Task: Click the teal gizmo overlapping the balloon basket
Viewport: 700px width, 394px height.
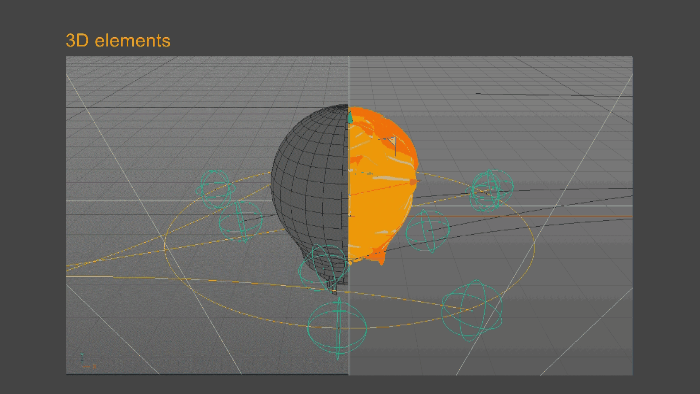Action: (324, 267)
